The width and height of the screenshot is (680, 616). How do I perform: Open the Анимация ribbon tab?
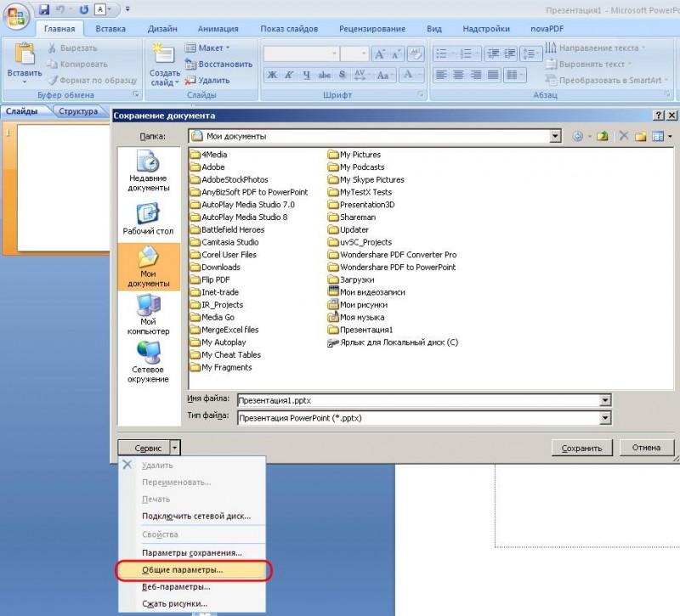218,29
